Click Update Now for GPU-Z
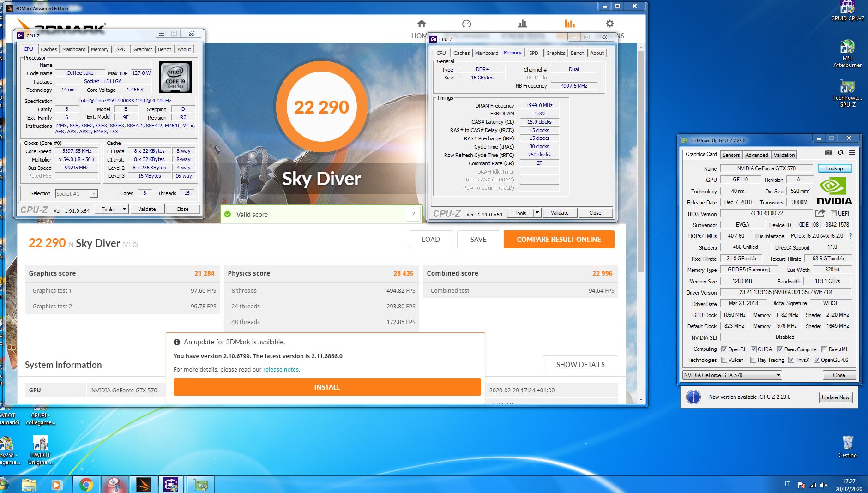The width and height of the screenshot is (868, 493). (835, 397)
